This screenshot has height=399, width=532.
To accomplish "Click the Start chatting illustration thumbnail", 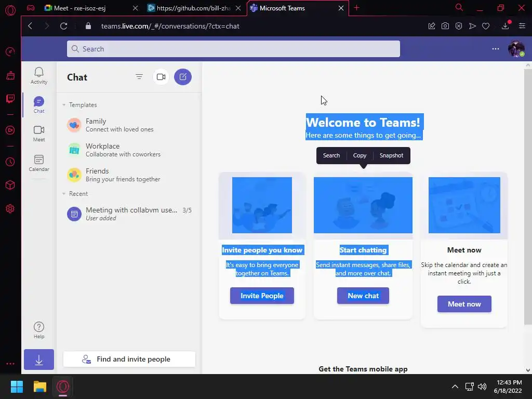I will 363,205.
